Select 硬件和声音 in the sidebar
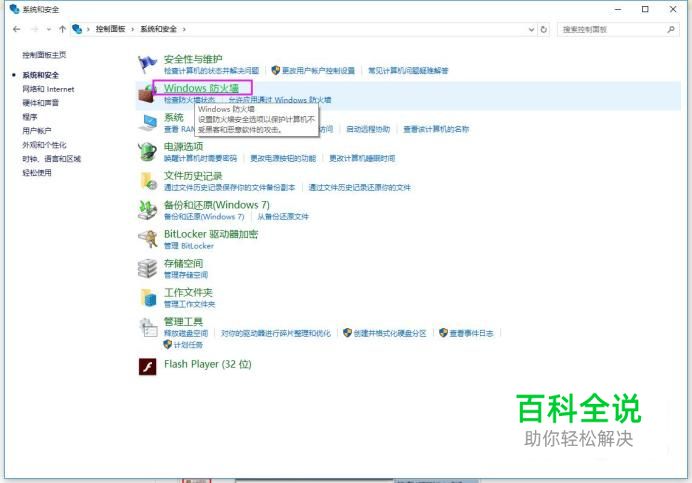This screenshot has width=692, height=483. pyautogui.click(x=41, y=103)
